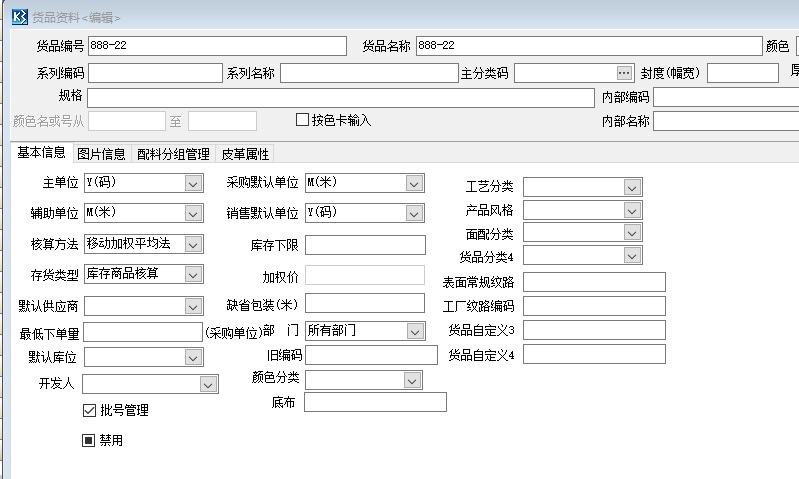Open the 采购默认单位 dropdown
Viewport: 799px width, 479px height.
click(x=414, y=183)
